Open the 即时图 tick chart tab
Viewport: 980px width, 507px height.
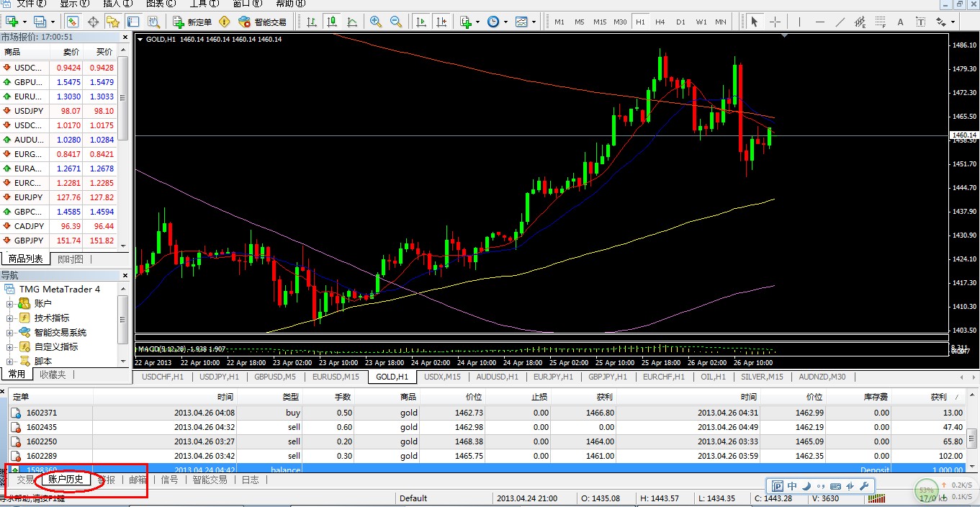click(70, 259)
